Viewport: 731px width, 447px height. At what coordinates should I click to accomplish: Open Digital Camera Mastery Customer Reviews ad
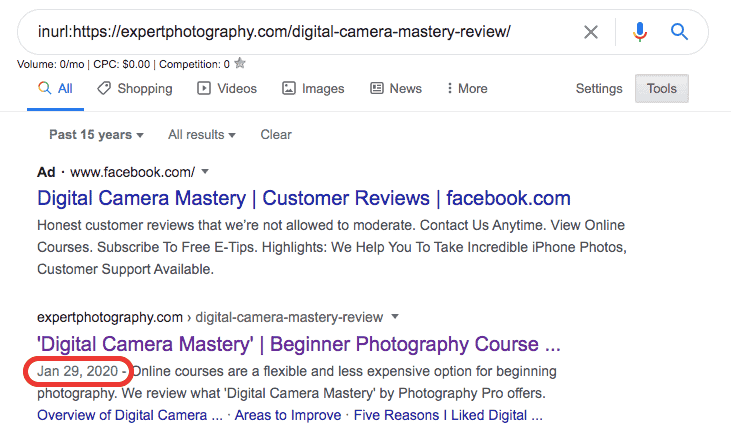[303, 199]
